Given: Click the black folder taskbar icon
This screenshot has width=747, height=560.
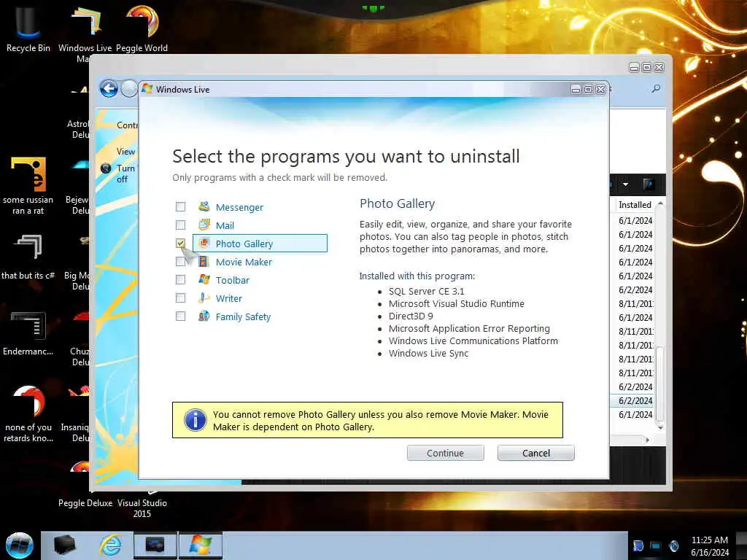Looking at the screenshot, I should tap(65, 545).
